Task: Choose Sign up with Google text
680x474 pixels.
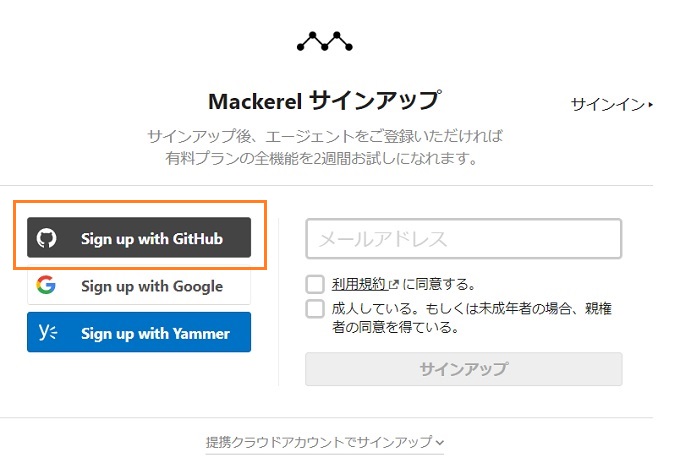Action: (x=152, y=286)
